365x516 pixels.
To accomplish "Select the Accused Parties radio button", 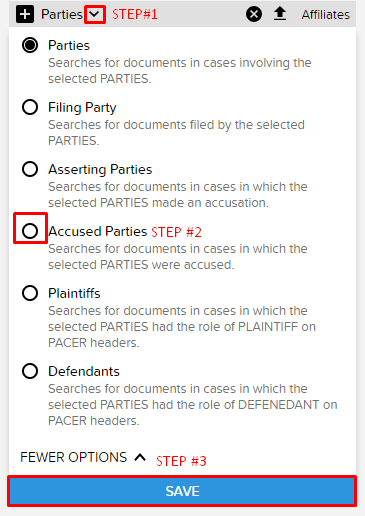I will (x=30, y=231).
